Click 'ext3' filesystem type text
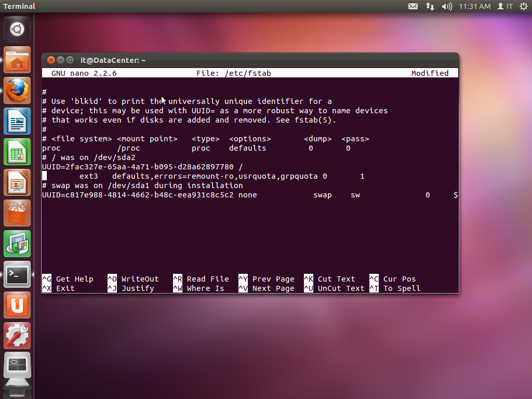This screenshot has height=399, width=532. pos(88,177)
